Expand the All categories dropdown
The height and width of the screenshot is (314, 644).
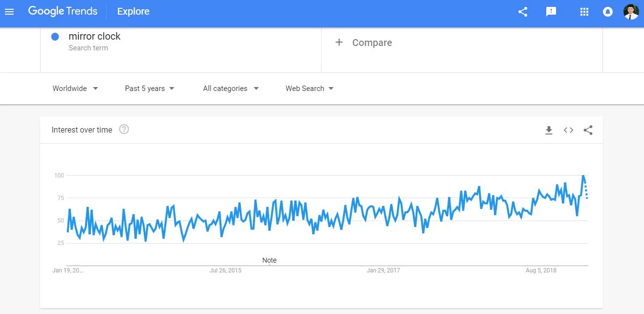[231, 89]
